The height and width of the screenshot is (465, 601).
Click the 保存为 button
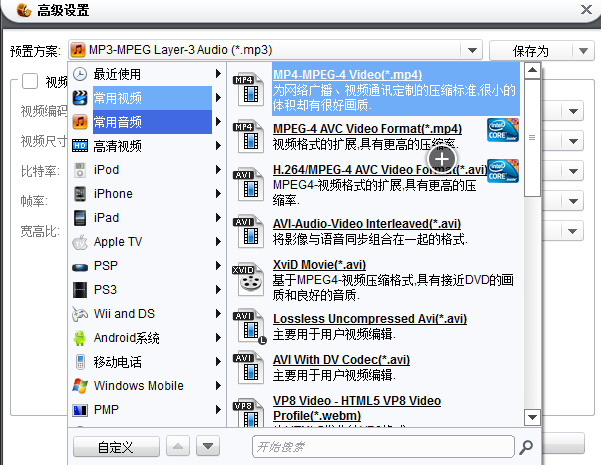coord(530,50)
